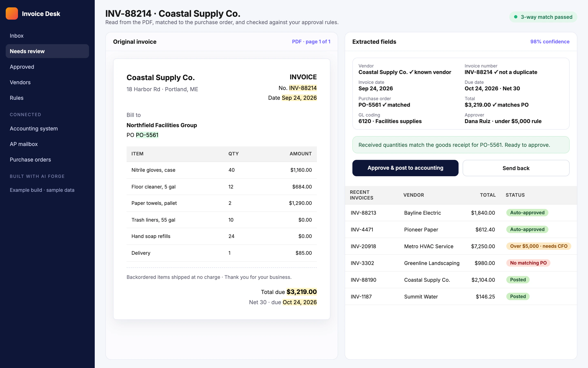
Task: Go to the Approved invoices list
Action: pos(47,67)
